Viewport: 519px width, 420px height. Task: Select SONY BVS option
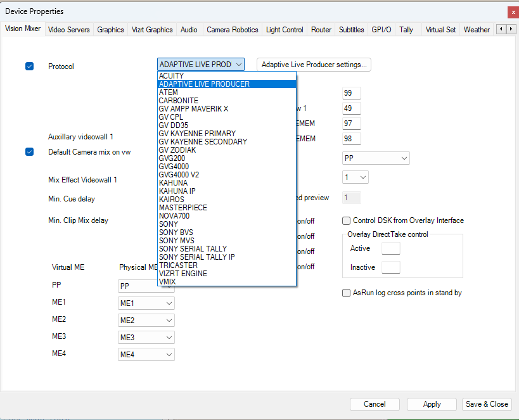click(227, 232)
